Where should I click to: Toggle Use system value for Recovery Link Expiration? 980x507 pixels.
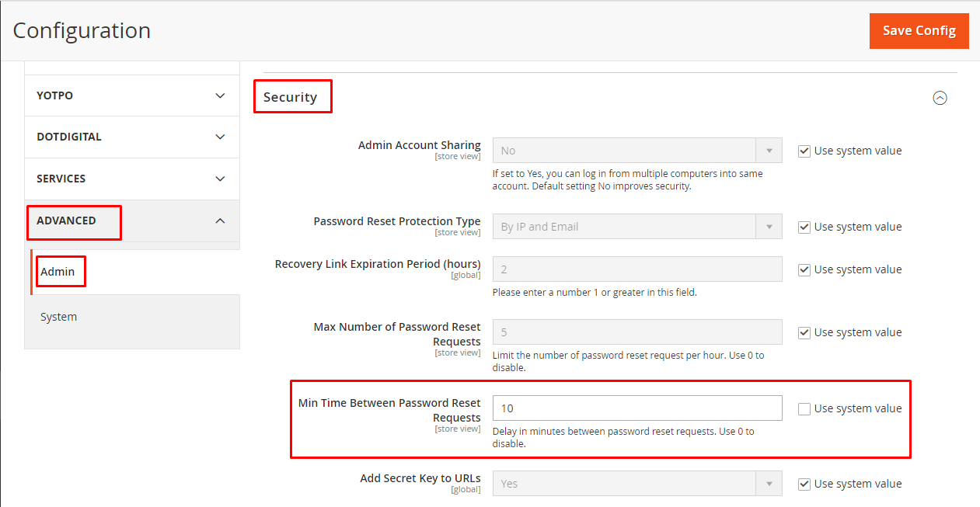point(804,269)
